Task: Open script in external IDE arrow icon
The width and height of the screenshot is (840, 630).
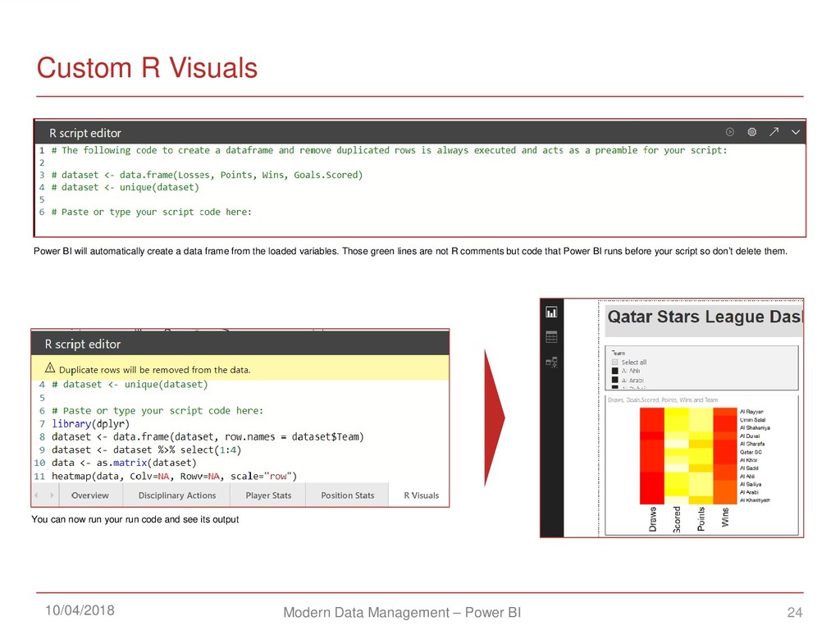Action: (x=774, y=132)
